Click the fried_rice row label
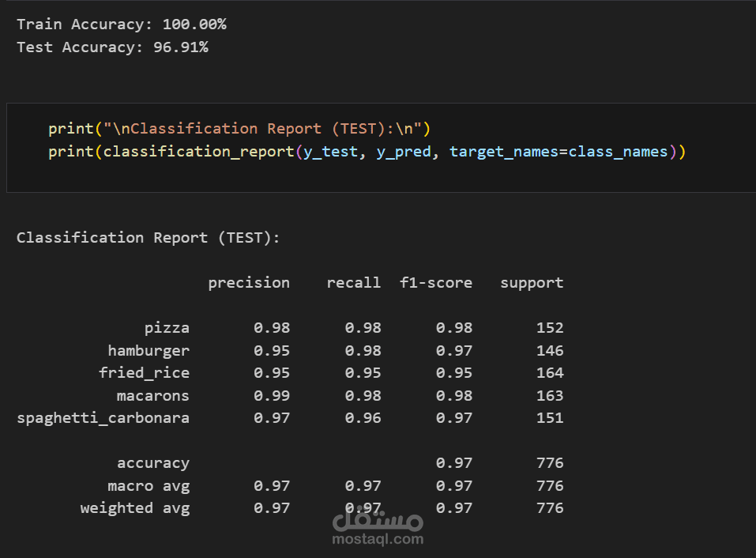756x558 pixels. 144,373
